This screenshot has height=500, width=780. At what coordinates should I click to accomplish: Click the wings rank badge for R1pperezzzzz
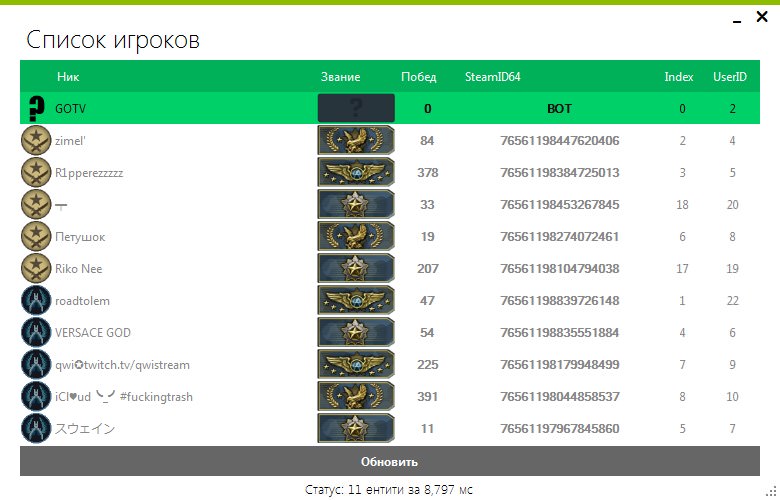pyautogui.click(x=356, y=172)
